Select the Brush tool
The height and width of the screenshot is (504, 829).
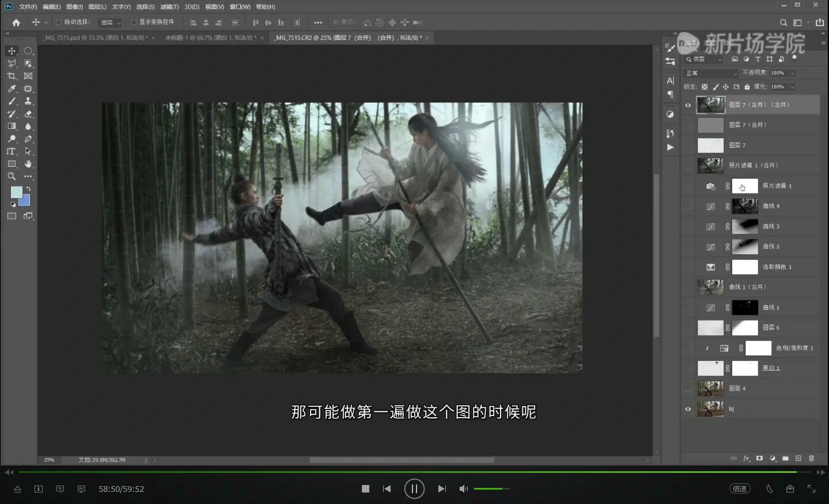point(12,101)
